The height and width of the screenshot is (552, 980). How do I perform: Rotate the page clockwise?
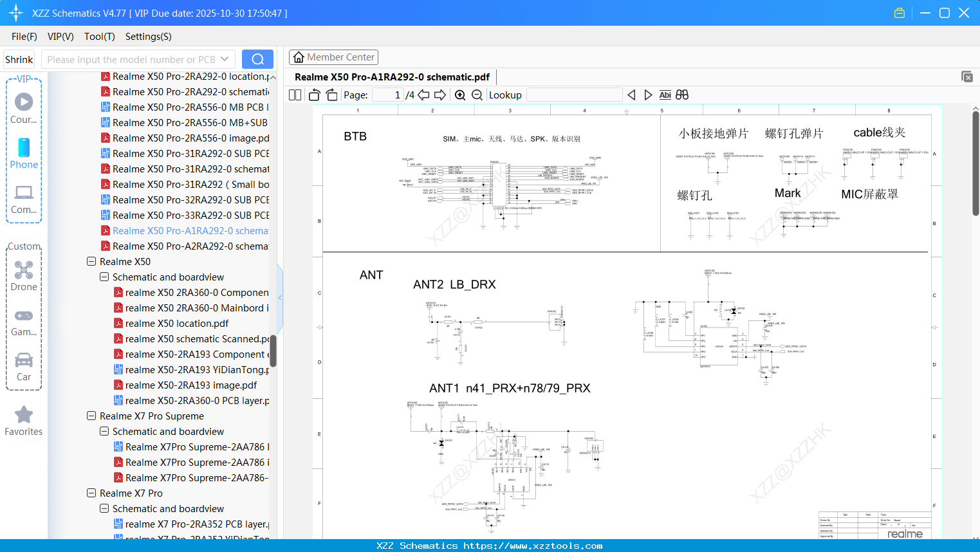click(332, 95)
